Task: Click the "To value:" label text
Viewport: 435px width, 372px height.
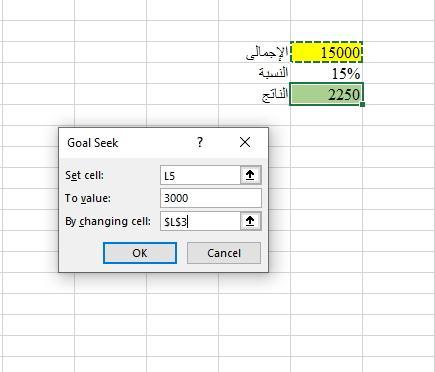Action: (88, 198)
